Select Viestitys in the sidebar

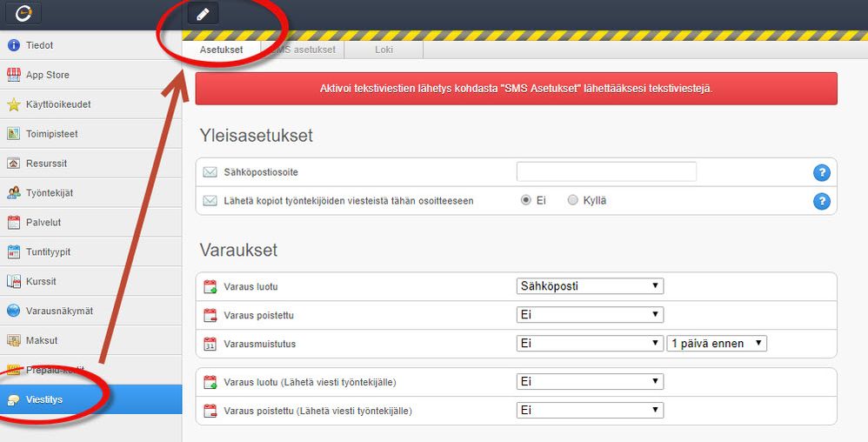90,399
